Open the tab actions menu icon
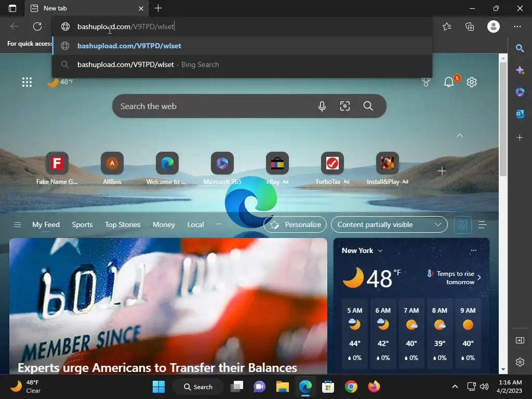This screenshot has height=399, width=532. (12, 8)
